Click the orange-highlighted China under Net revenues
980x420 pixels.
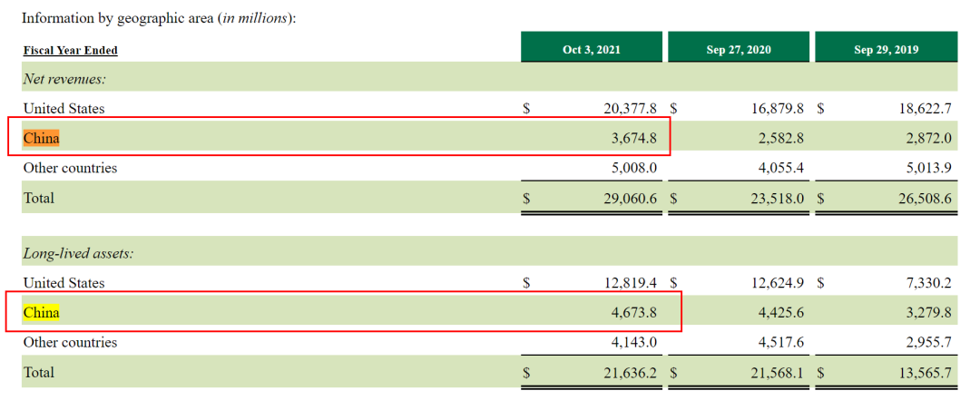(41, 138)
